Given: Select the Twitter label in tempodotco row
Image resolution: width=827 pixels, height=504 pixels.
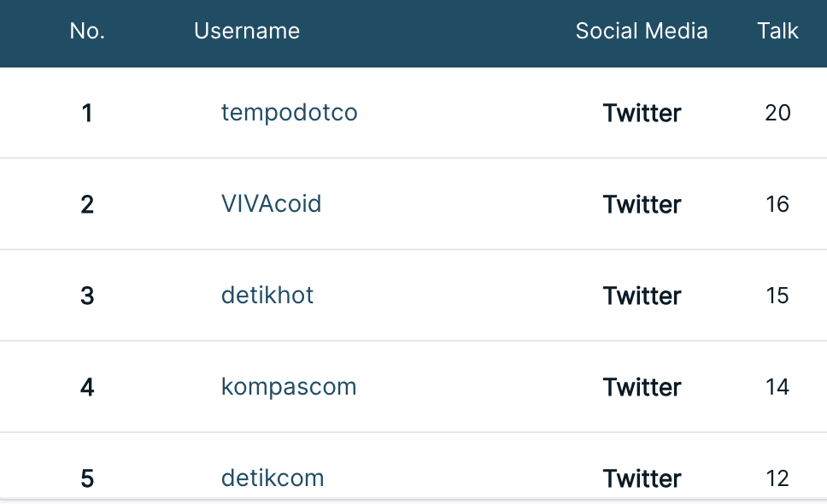Looking at the screenshot, I should (642, 113).
